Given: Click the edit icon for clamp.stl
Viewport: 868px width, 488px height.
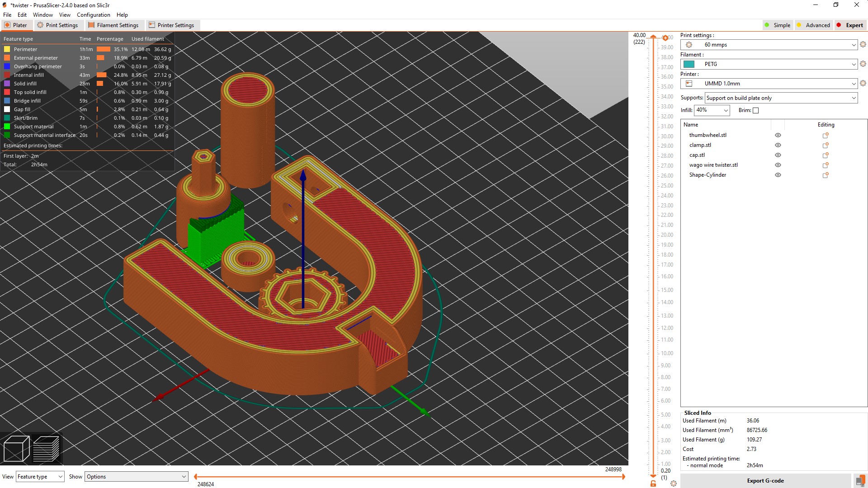Looking at the screenshot, I should pos(826,145).
